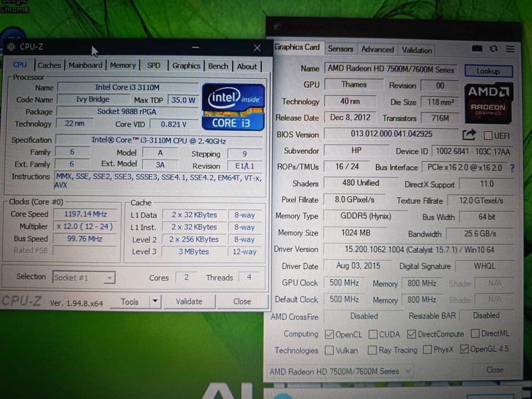Viewport: 532px width, 399px height.
Task: Open the Tools dropdown arrow in CPU-Z
Action: (x=155, y=301)
